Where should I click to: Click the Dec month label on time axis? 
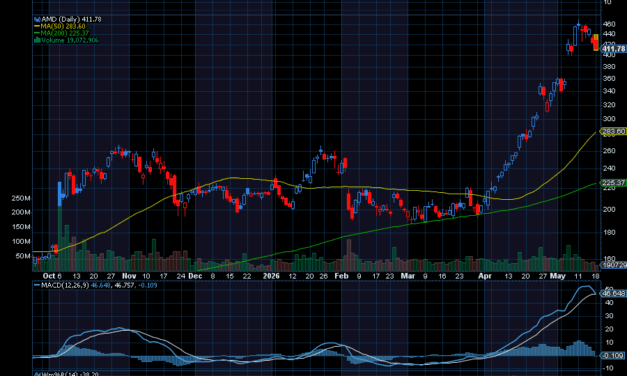195,276
